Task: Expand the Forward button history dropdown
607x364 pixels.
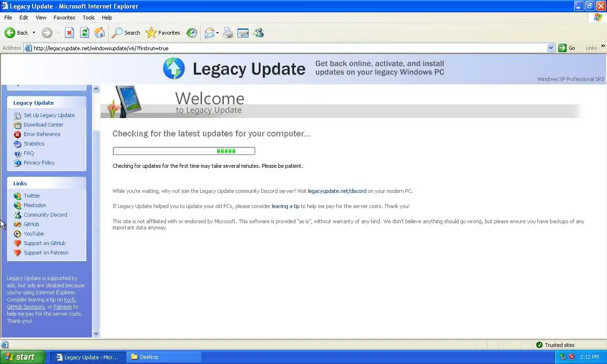Action: tap(58, 33)
